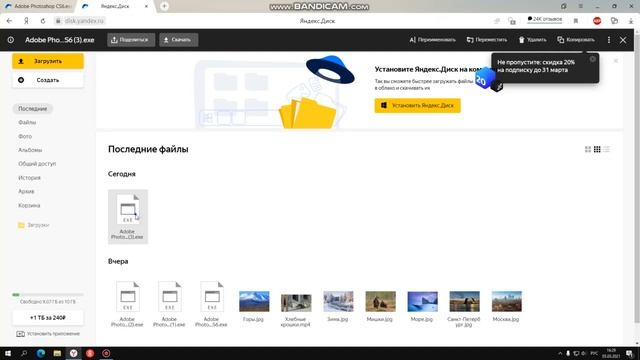Viewport: 640px width, 360px height.
Task: Click the disk.yandex.ru address field
Action: (80, 21)
